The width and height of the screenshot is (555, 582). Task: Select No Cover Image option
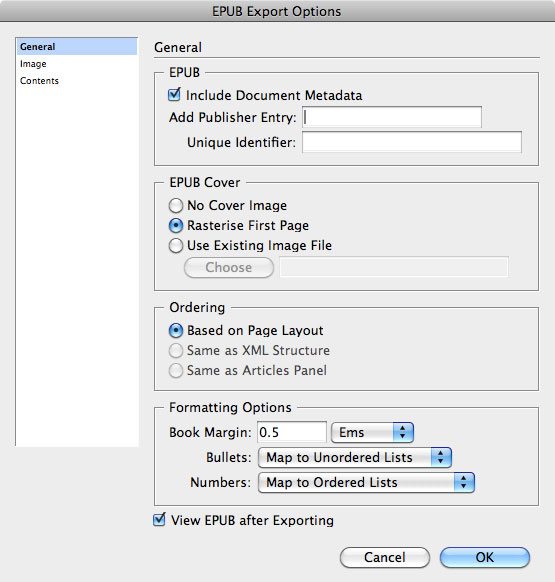click(x=176, y=205)
